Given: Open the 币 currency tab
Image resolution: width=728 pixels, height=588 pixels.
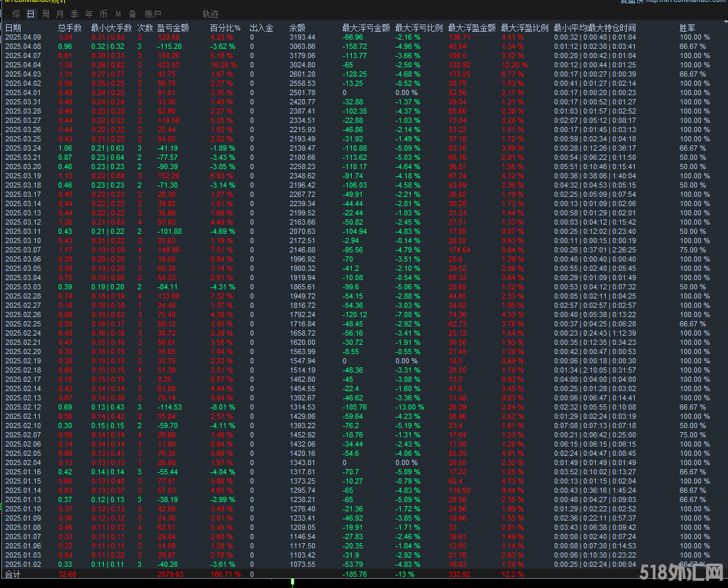Looking at the screenshot, I should tap(103, 14).
